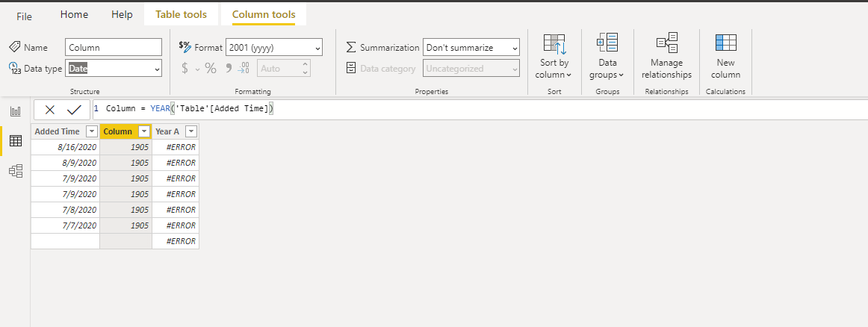
Task: Switch to the Help tab
Action: (122, 14)
